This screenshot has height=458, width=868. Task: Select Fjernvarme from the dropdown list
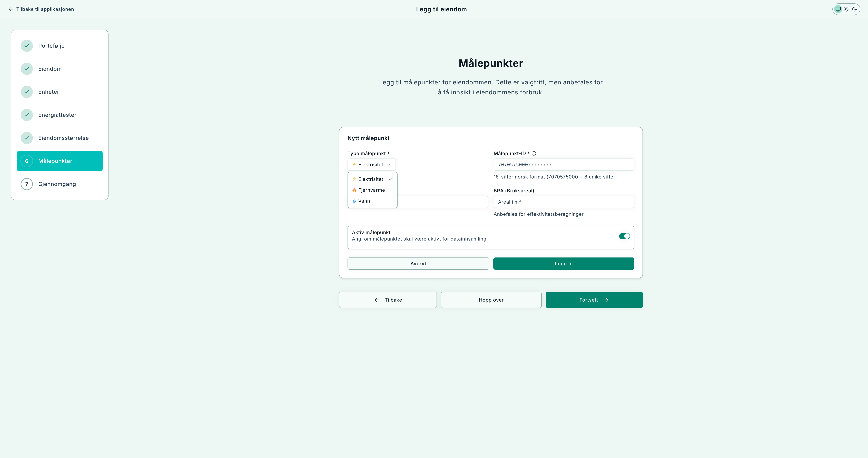coord(371,190)
